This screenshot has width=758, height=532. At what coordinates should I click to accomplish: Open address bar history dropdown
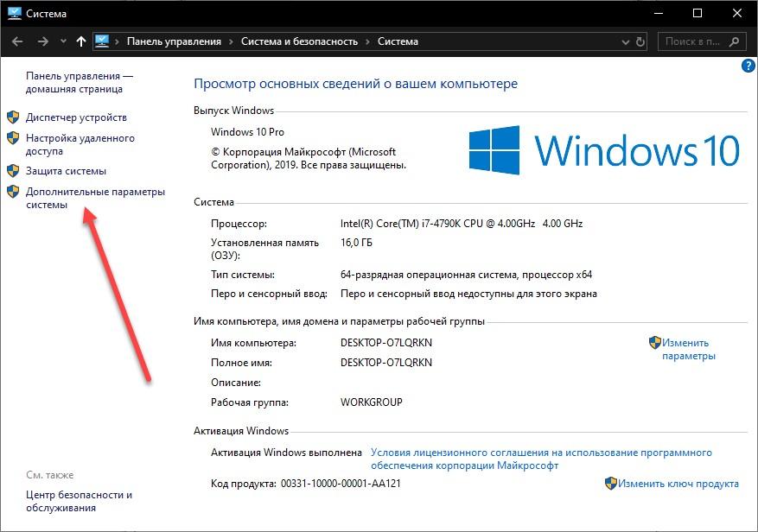click(626, 42)
